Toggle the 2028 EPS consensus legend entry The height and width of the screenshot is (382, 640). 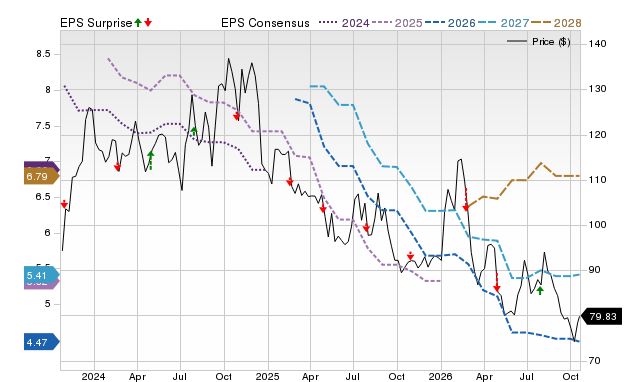pos(556,23)
